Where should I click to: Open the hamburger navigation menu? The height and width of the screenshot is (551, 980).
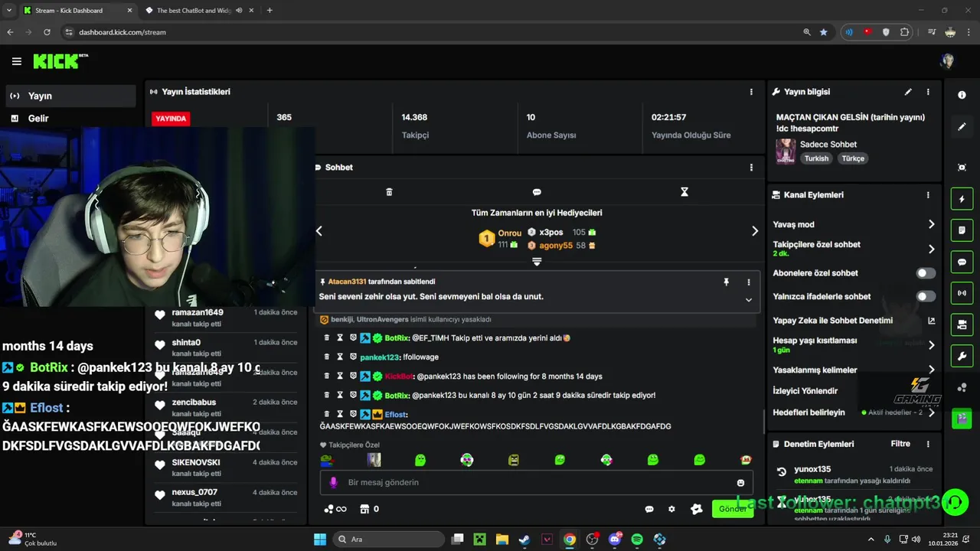click(x=16, y=61)
